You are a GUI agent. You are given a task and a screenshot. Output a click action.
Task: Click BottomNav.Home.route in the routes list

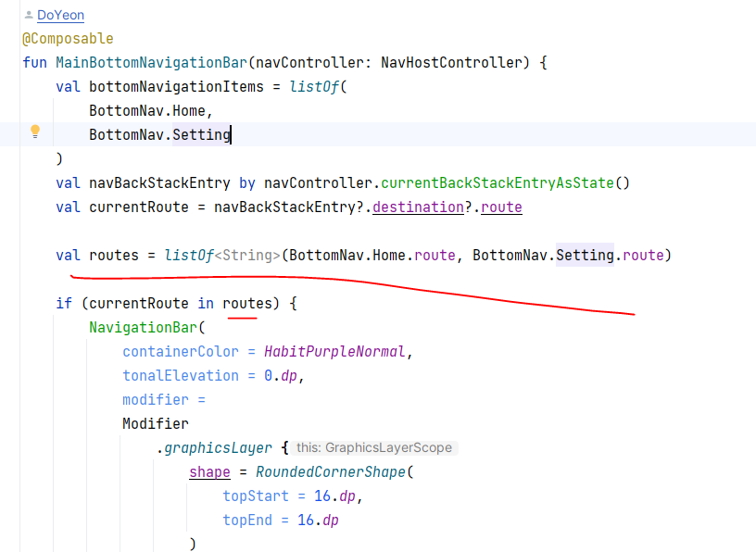(x=372, y=256)
